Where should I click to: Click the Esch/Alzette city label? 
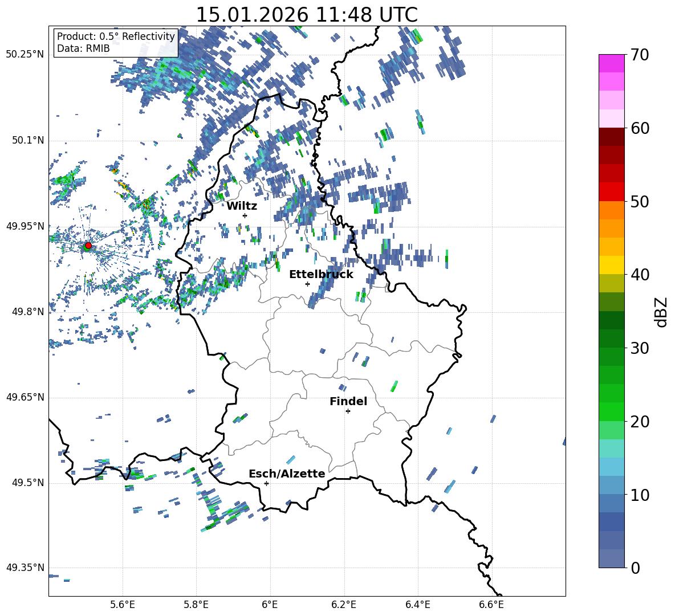(x=287, y=474)
